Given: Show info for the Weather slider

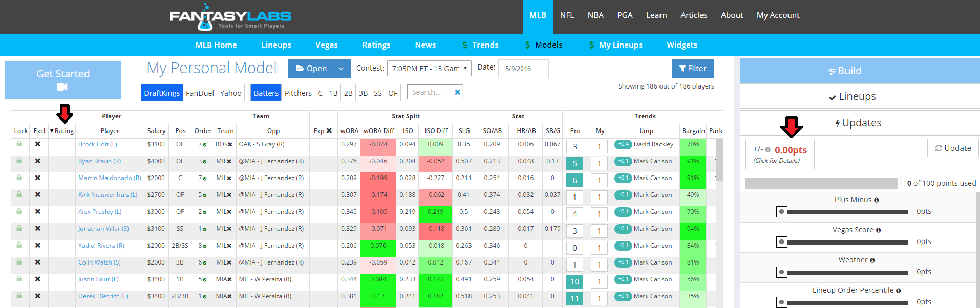Looking at the screenshot, I should (x=872, y=260).
